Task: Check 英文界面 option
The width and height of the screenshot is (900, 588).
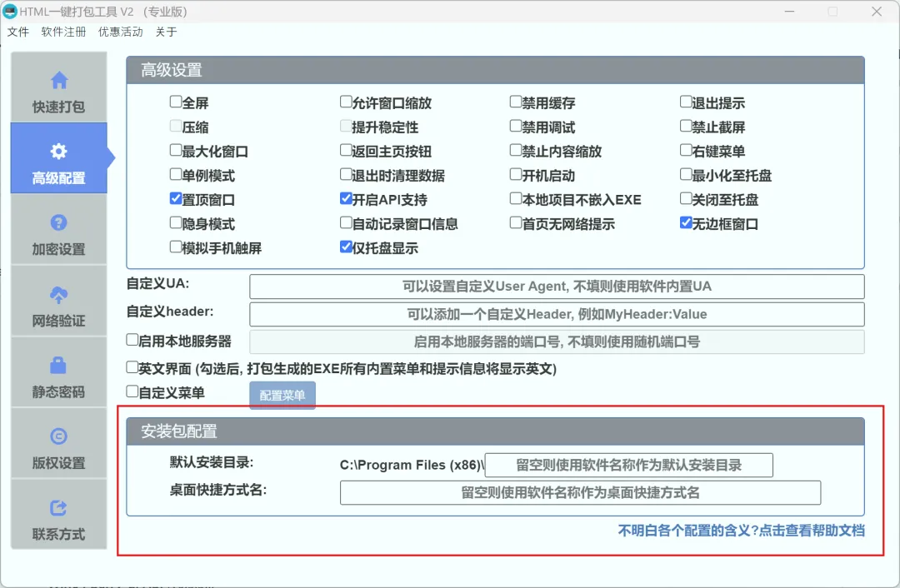Action: coord(132,367)
